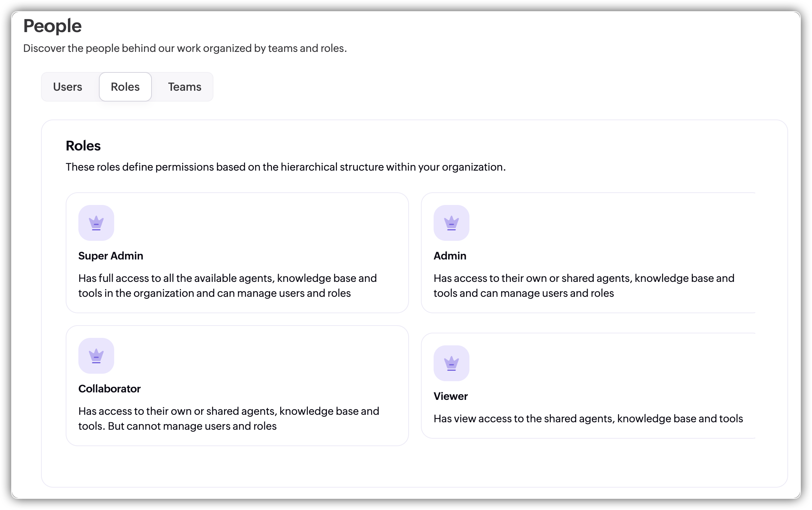Select the Roles tab
This screenshot has width=812, height=510.
pyautogui.click(x=125, y=87)
